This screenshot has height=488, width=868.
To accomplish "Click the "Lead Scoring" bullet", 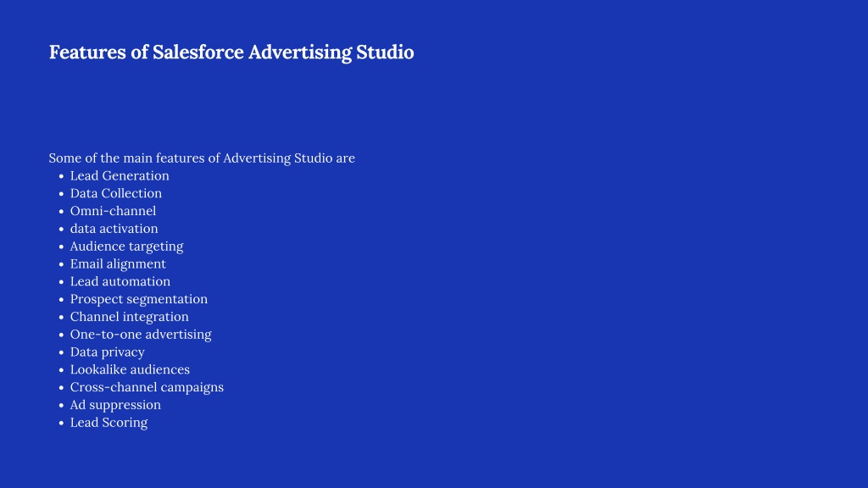I will click(x=109, y=423).
